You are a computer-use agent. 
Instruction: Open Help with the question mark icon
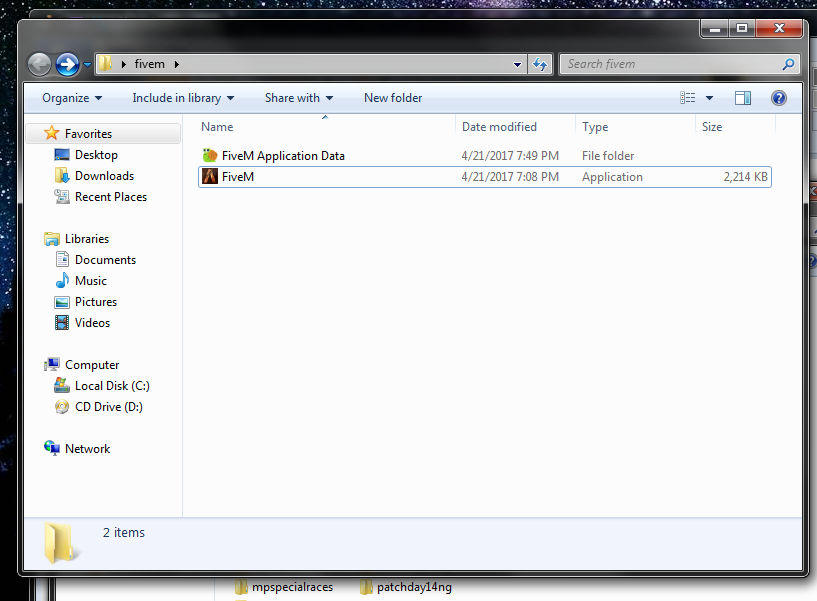point(778,98)
